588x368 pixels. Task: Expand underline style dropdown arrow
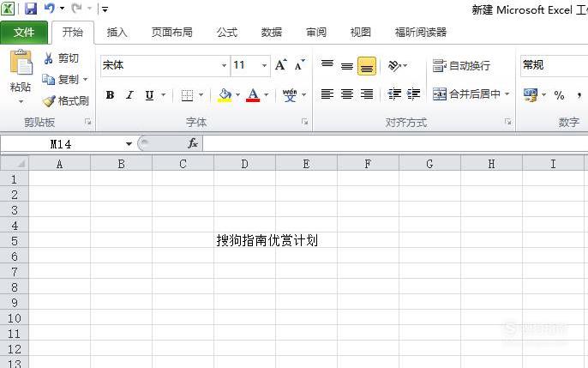163,95
